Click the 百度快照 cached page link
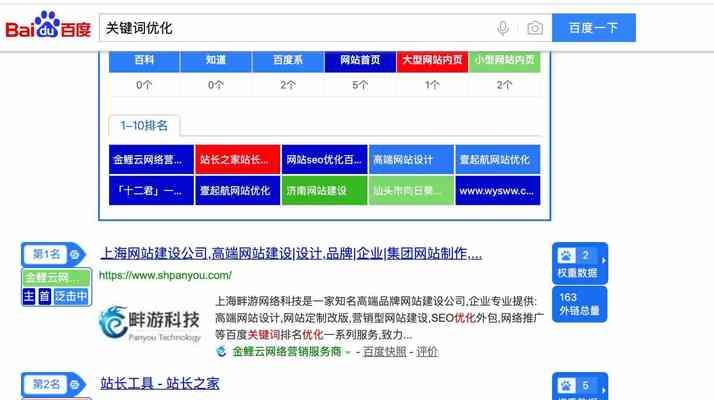 click(385, 352)
